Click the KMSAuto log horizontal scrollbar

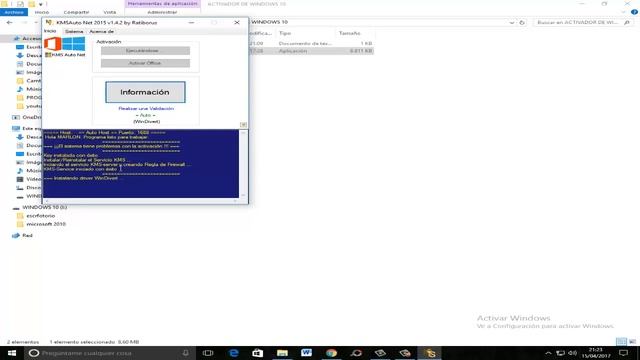[141, 200]
